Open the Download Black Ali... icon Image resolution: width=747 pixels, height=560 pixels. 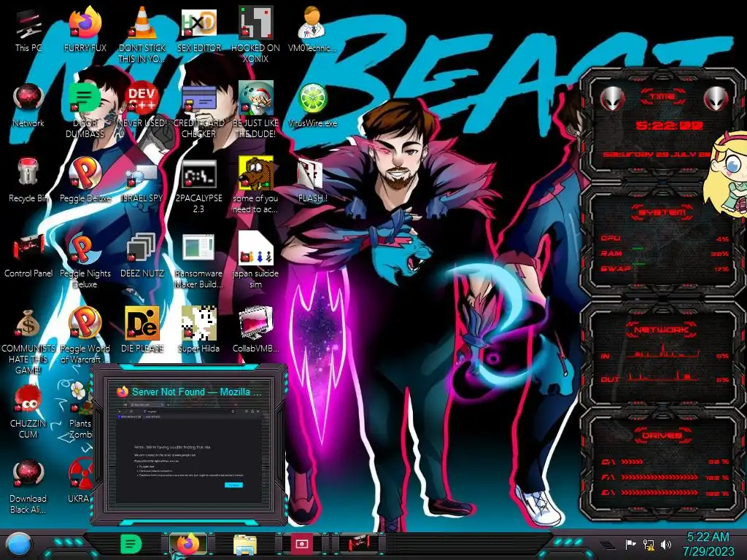click(x=28, y=486)
